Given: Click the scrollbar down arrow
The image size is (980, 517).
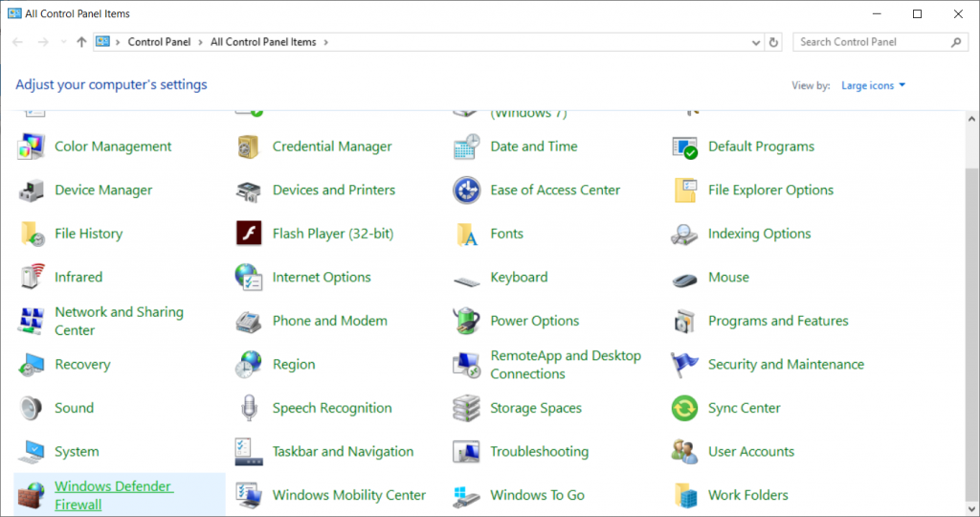Looking at the screenshot, I should click(971, 509).
